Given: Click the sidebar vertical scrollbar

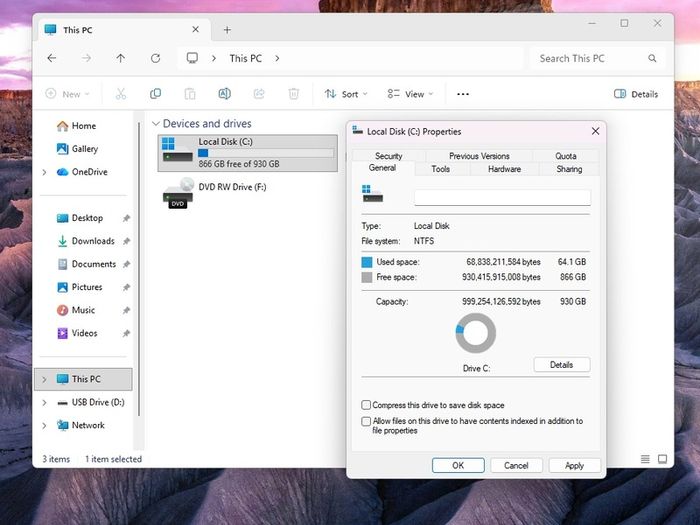Looking at the screenshot, I should 138,268.
